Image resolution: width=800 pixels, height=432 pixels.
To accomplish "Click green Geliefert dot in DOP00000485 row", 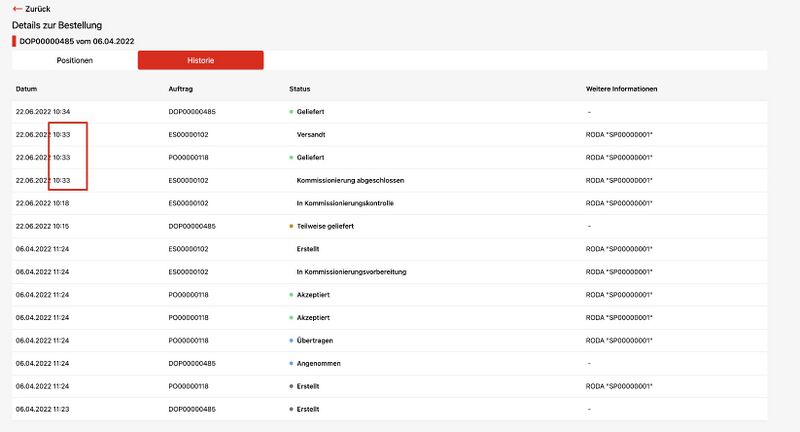I will pos(290,112).
